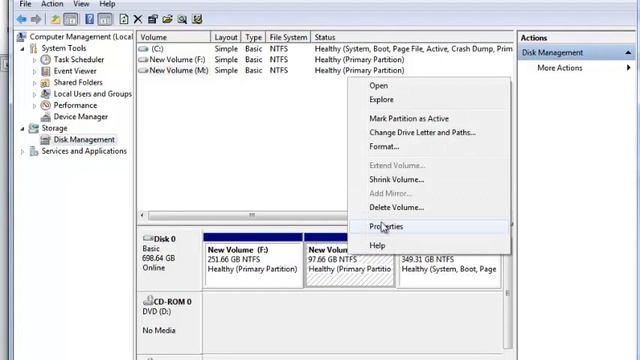Sort by the Layout column header

point(226,37)
